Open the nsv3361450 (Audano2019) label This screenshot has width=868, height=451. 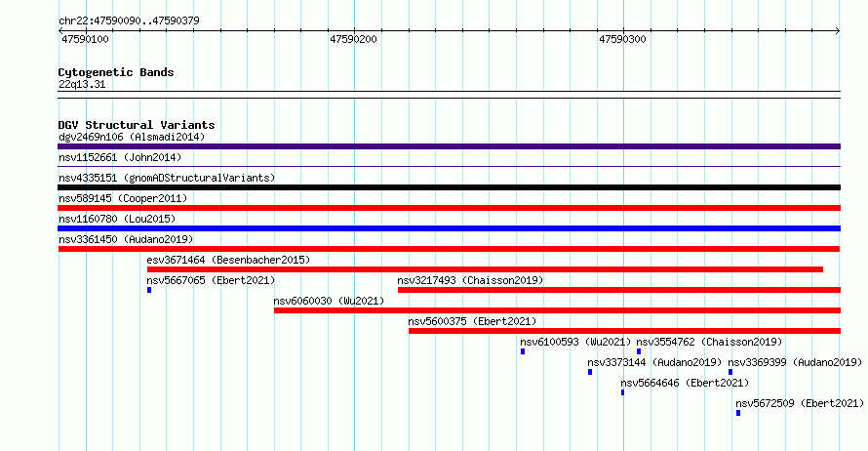coord(126,239)
